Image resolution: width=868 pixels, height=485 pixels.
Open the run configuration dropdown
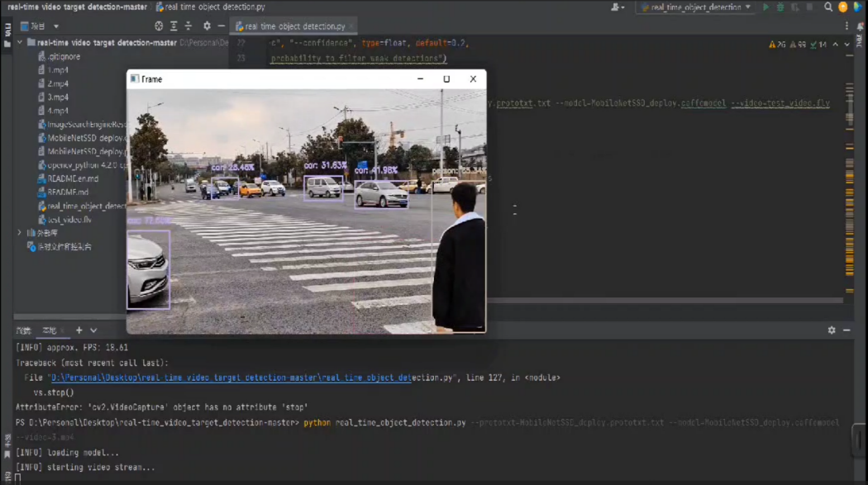pyautogui.click(x=696, y=7)
